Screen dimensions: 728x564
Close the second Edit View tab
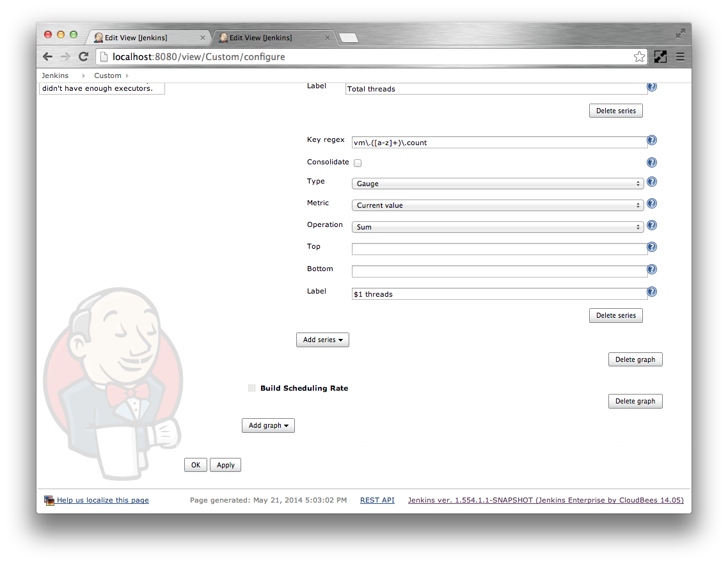tap(328, 38)
